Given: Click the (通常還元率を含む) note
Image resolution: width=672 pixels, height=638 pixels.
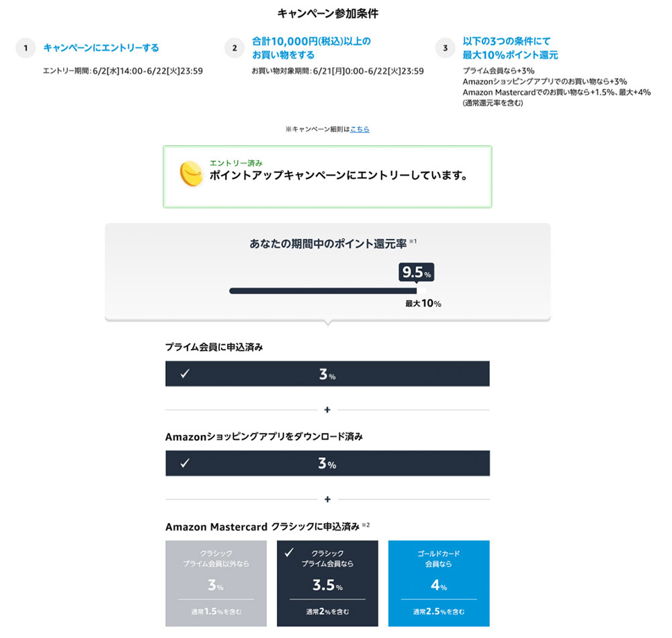Looking at the screenshot, I should tap(493, 103).
